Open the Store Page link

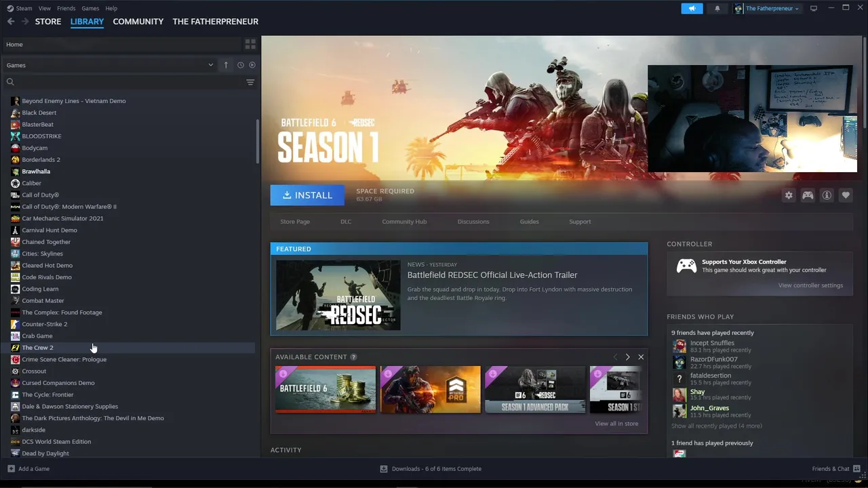click(295, 222)
